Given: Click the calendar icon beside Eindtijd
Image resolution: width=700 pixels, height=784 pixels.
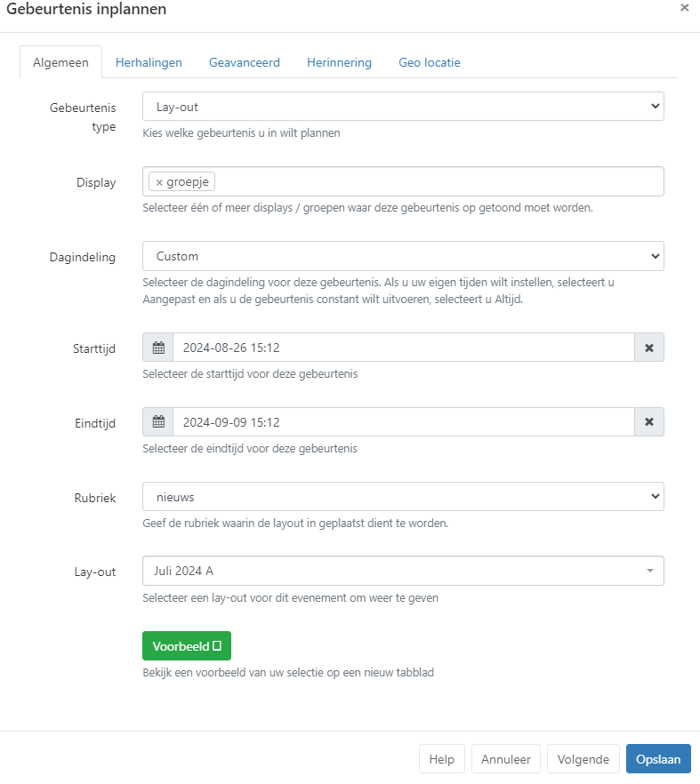Looking at the screenshot, I should tap(158, 422).
